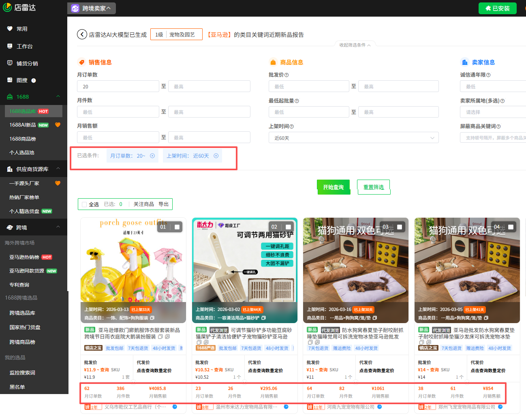This screenshot has height=420, width=526.
Task: Select product 01 checkbox on goose outfit
Action: [x=177, y=227]
